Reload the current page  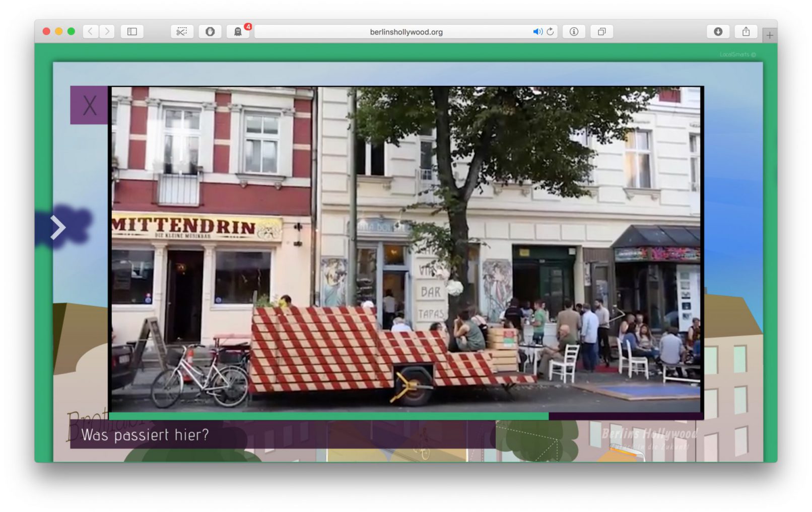(x=550, y=32)
